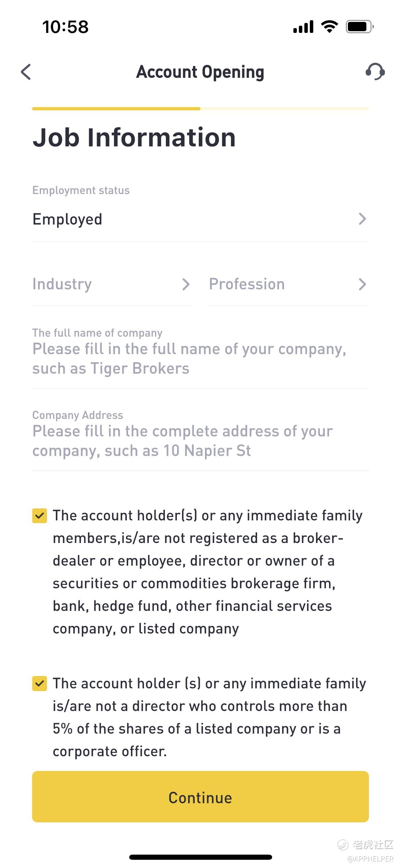Open customer support headset icon
The height and width of the screenshot is (868, 401).
point(375,72)
